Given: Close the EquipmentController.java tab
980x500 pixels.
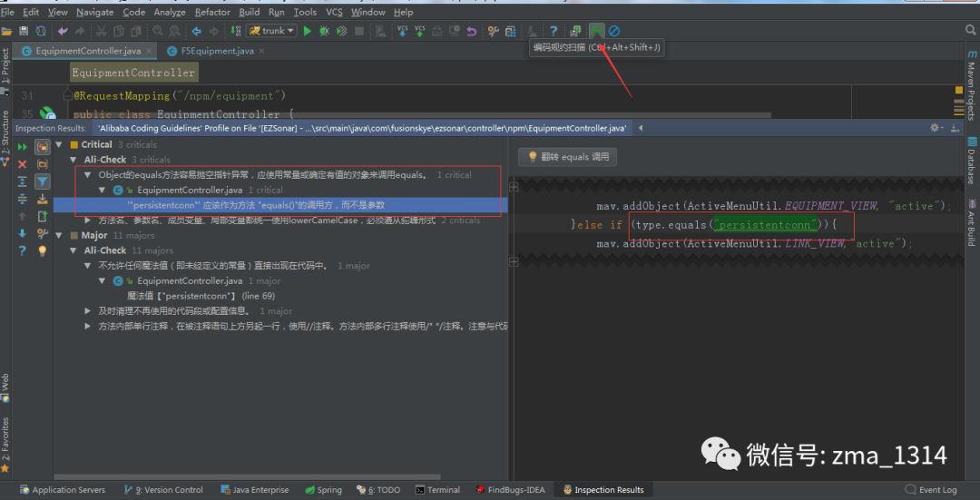Looking at the screenshot, I should (x=149, y=51).
